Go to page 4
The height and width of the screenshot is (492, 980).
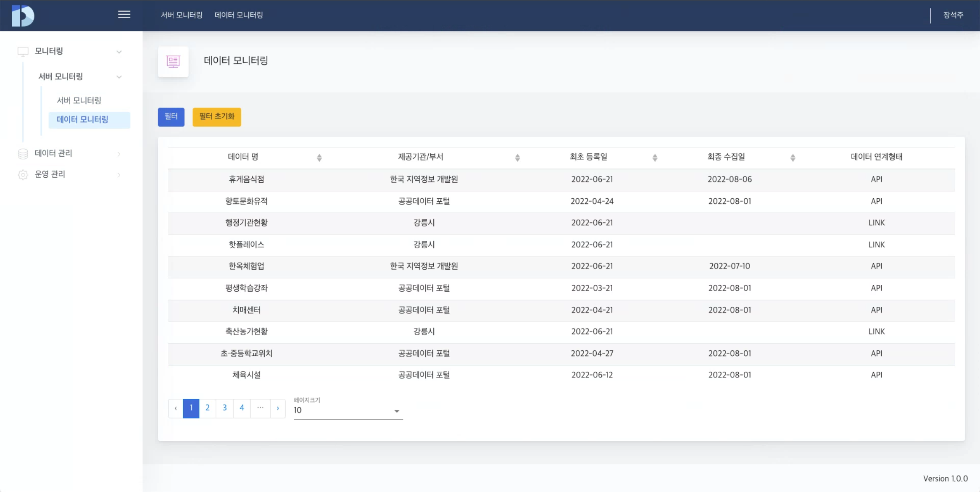242,408
